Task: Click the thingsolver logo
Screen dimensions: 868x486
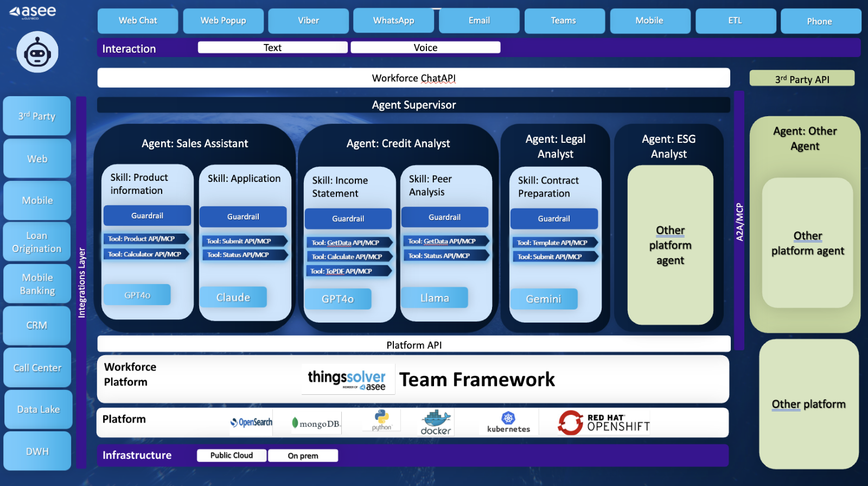Action: click(347, 380)
